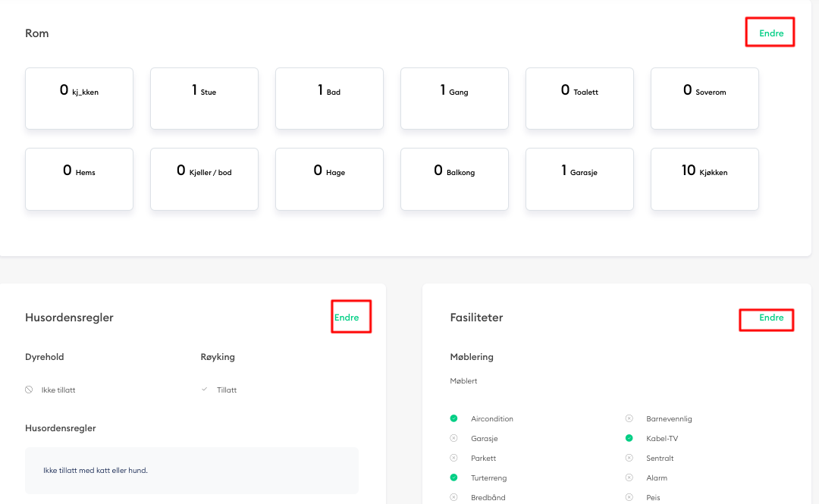819x504 pixels.
Task: Click the husordensregler rules text box
Action: pos(191,471)
